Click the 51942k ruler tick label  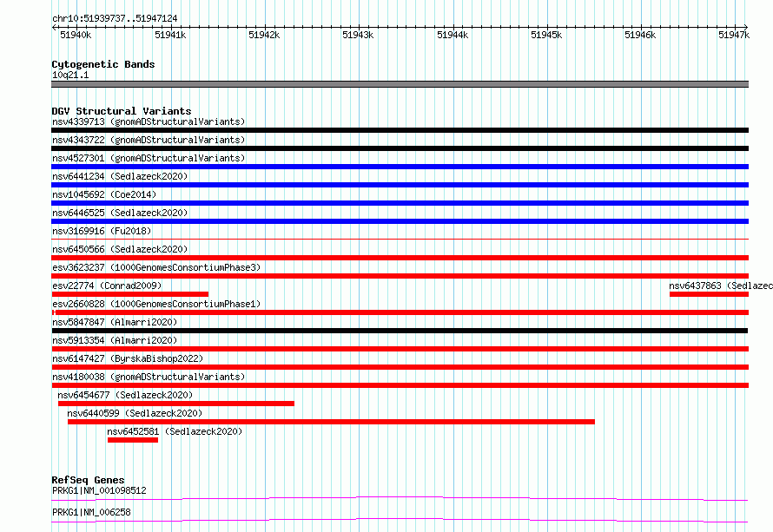click(x=264, y=35)
